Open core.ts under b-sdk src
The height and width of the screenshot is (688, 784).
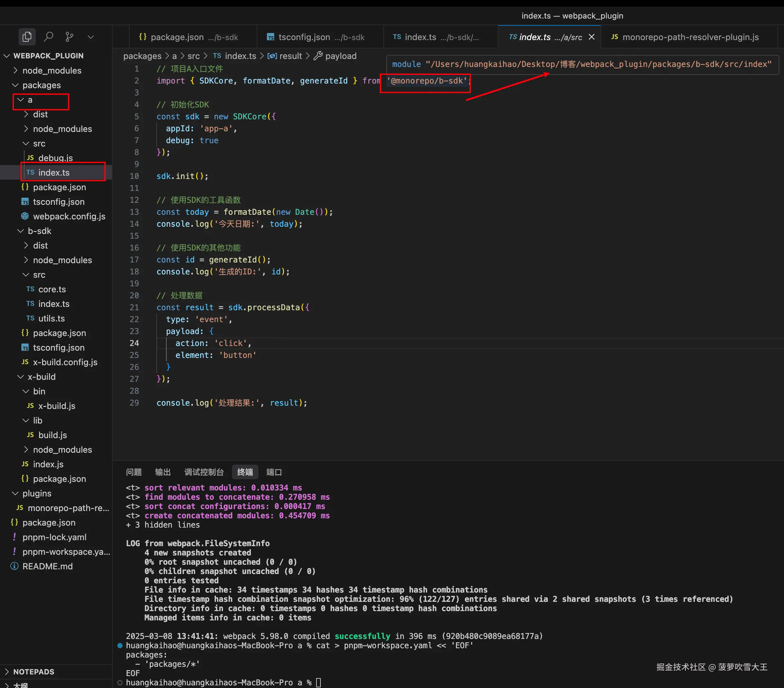(52, 289)
